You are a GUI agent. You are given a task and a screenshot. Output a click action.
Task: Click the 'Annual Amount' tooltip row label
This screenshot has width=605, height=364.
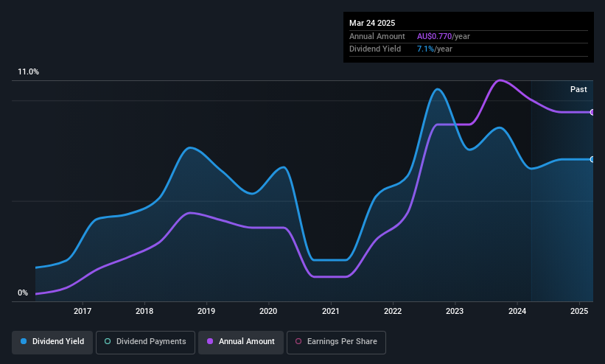coord(377,36)
